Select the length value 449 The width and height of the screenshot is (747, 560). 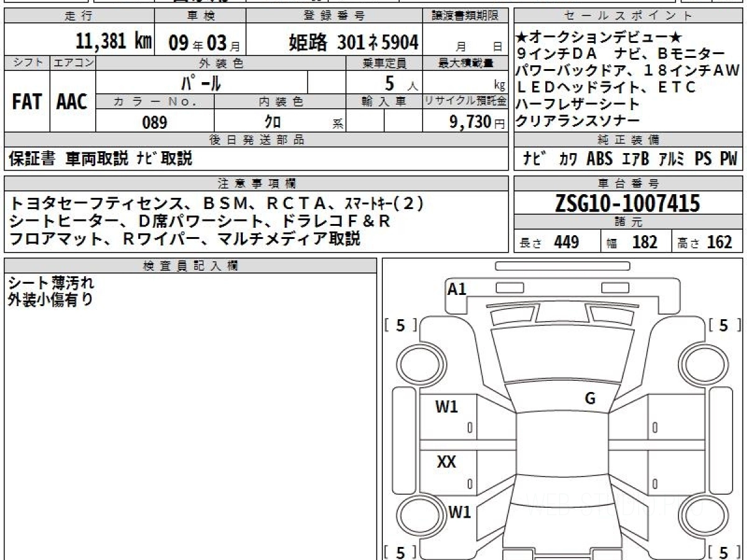(566, 243)
